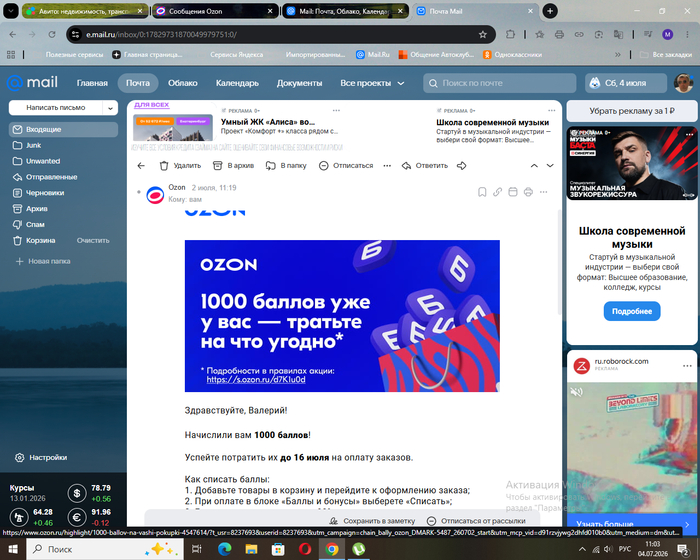Screen dimensions: 700x560
Task: Click Подробнее in music school ad
Action: pyautogui.click(x=632, y=311)
